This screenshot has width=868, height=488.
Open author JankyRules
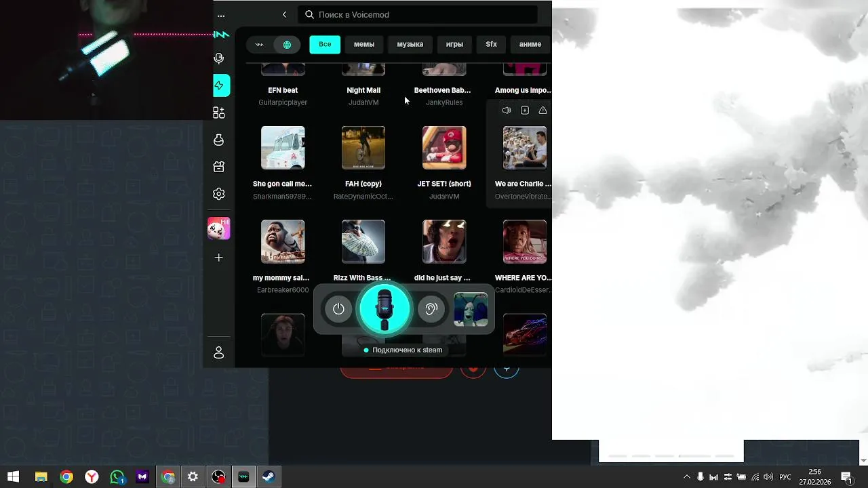pos(444,102)
